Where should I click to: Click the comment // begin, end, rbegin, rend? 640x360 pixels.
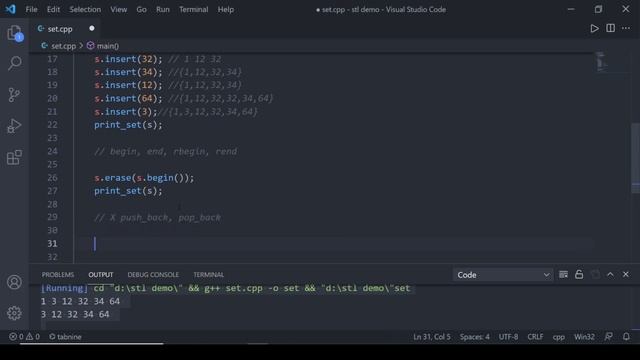coord(165,151)
